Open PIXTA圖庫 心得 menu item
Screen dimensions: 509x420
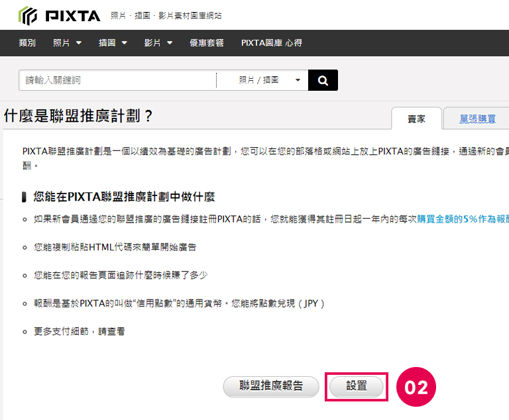(x=271, y=43)
